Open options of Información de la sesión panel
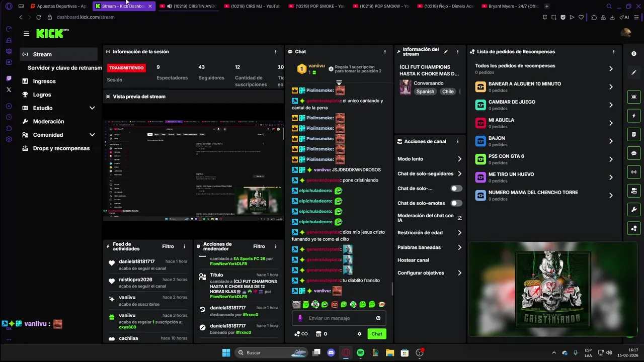644x362 pixels. [275, 52]
